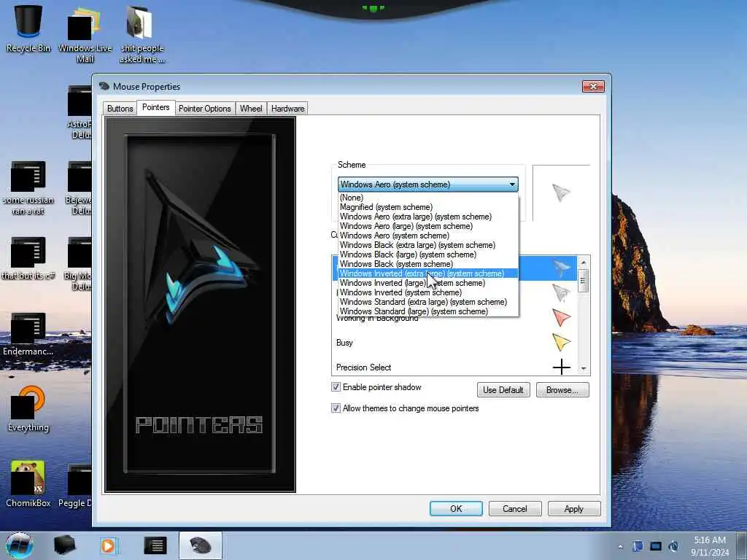The width and height of the screenshot is (747, 560).
Task: Click the pointer list scrollbar thumb
Action: click(x=584, y=280)
